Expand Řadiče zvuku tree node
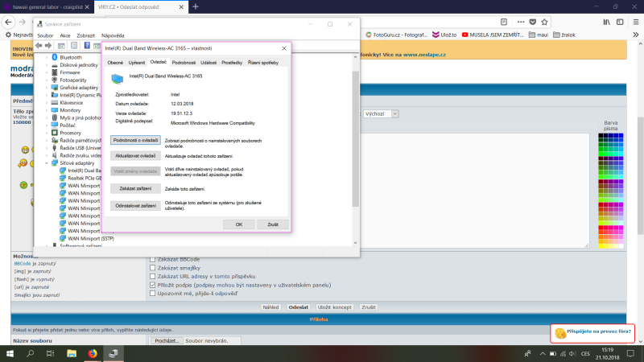The width and height of the screenshot is (644, 362). 47,155
